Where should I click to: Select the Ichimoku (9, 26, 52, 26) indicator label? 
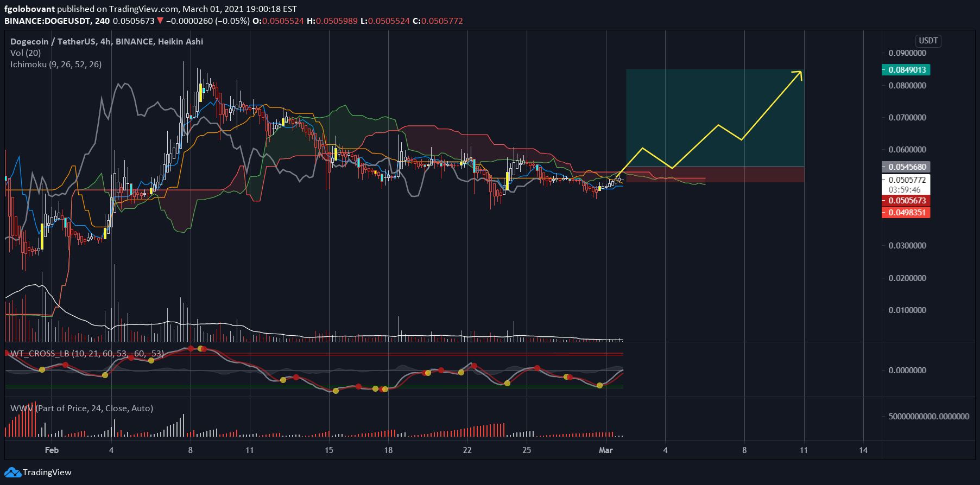point(56,64)
